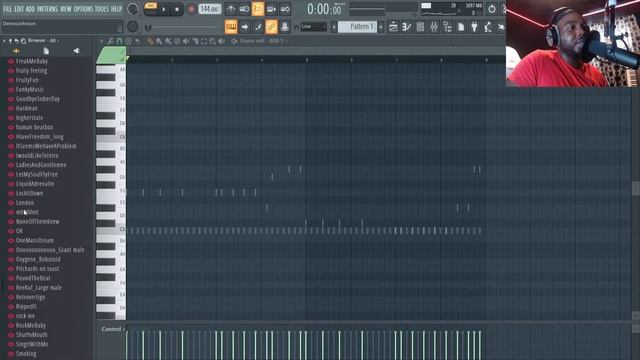This screenshot has width=640, height=360.
Task: Open the Piano roll window icon
Action: (407, 27)
